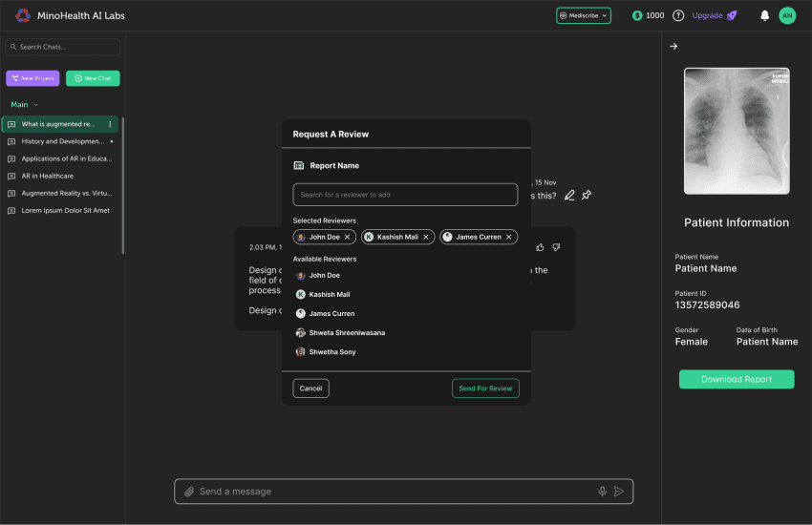Click the Send a message field
The width and height of the screenshot is (812, 525).
(403, 492)
